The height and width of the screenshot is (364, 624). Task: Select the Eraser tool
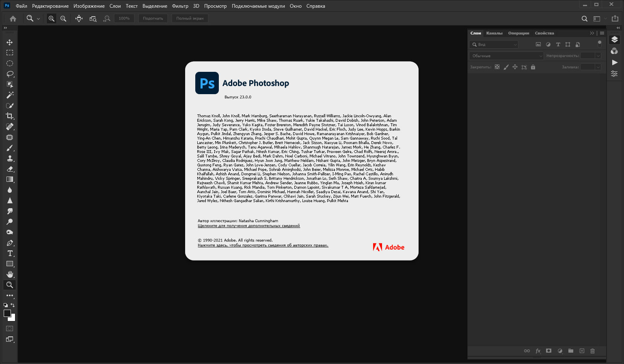10,169
